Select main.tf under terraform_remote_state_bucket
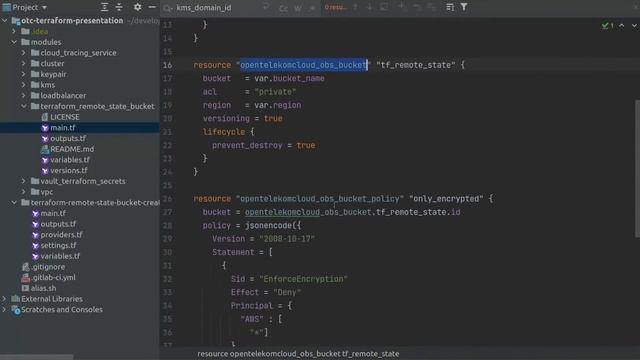 (62, 128)
